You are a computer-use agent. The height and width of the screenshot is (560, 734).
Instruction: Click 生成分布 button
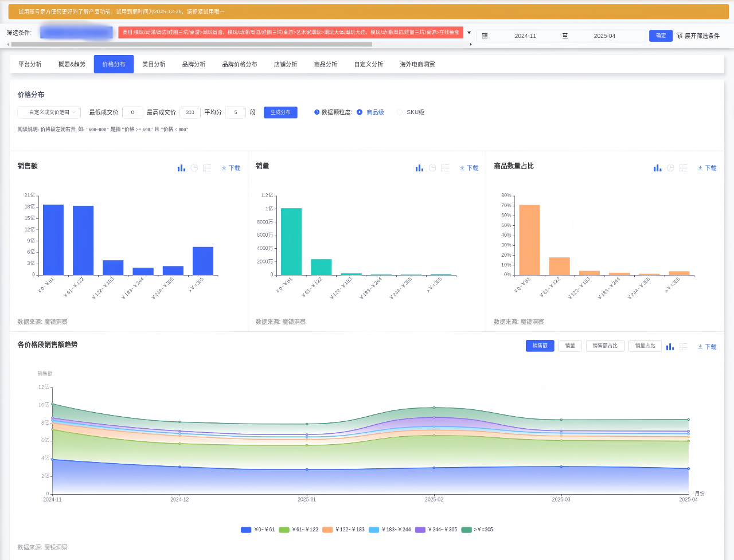click(280, 112)
